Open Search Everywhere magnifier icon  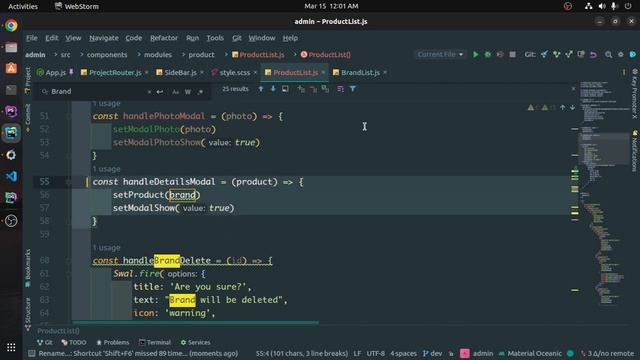coord(608,54)
